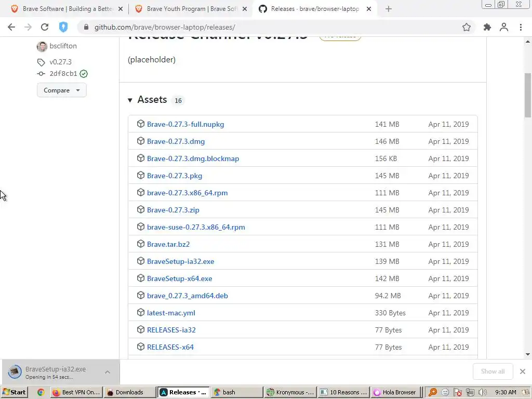
Task: Click the BraveSetup-ia32.exe download file icon
Action: pyautogui.click(x=15, y=372)
